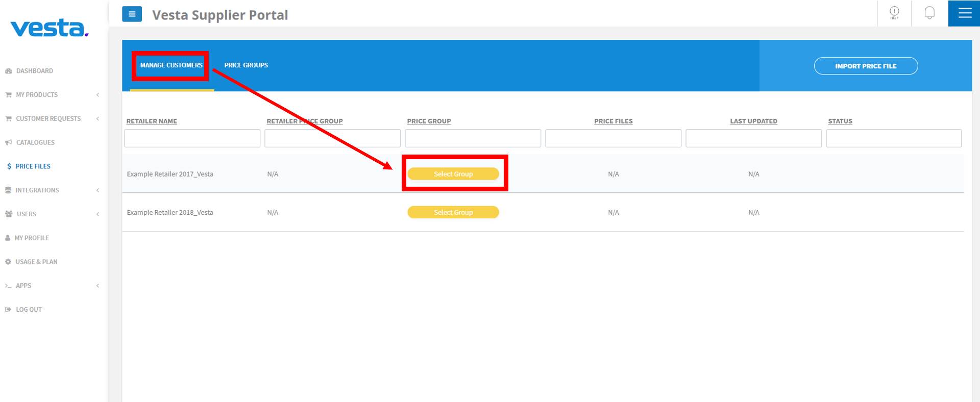This screenshot has height=402, width=980.
Task: Click Example Retailer 2017_Vesta row name
Action: tap(170, 174)
